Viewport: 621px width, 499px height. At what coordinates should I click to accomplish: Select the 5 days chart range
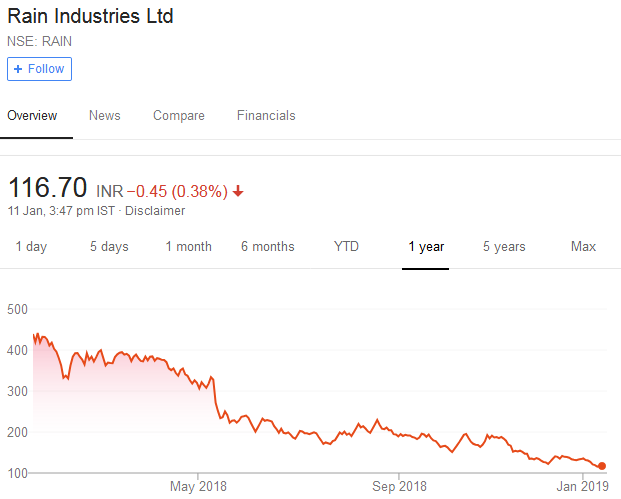109,247
